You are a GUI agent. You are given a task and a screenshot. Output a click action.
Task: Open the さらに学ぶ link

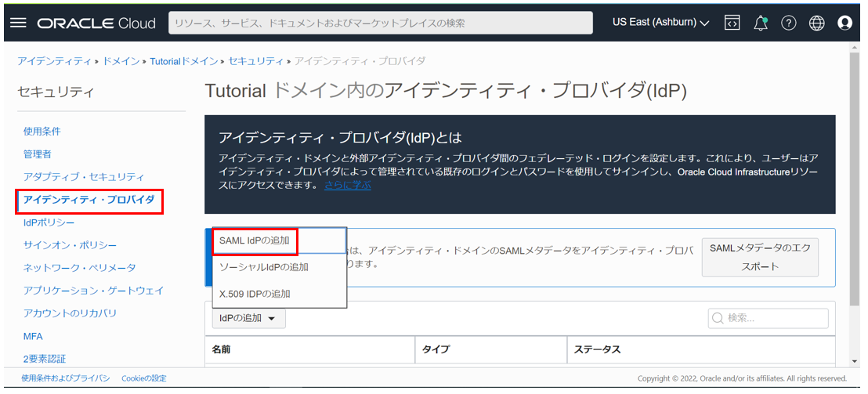[347, 186]
